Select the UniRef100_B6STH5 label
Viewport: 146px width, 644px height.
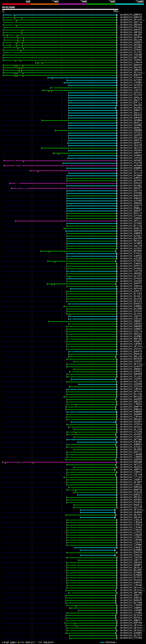point(131,58)
